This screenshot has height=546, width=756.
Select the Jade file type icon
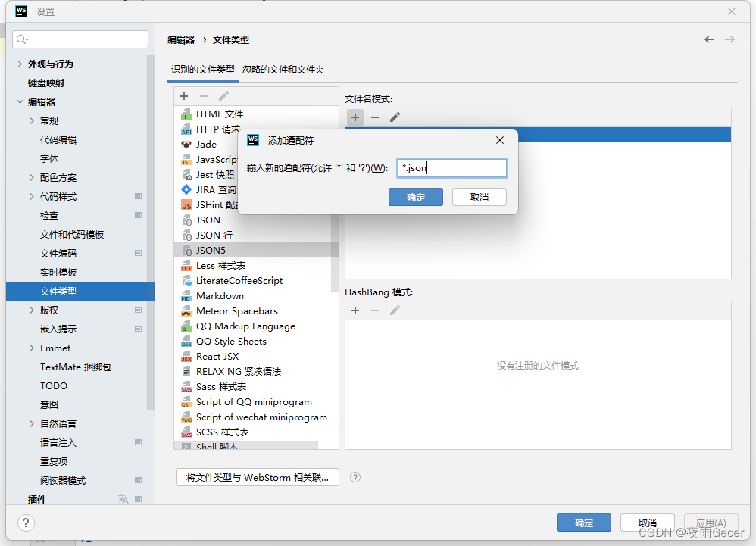(186, 144)
